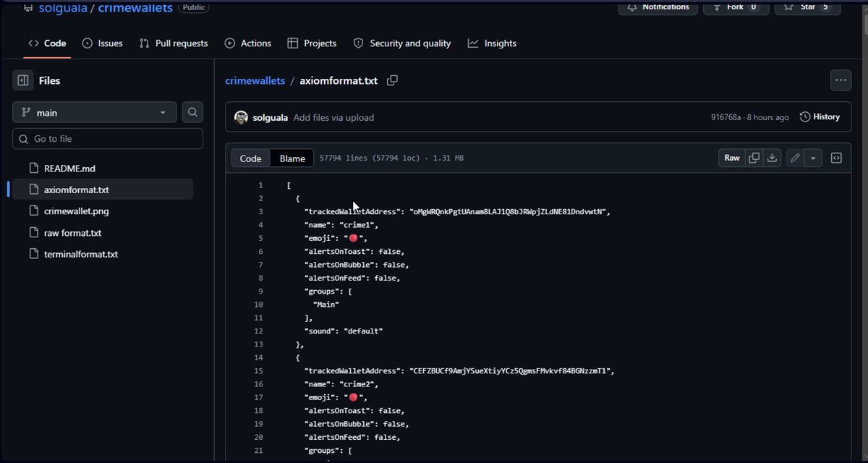Select line number 1
868x463 pixels.
pos(260,185)
